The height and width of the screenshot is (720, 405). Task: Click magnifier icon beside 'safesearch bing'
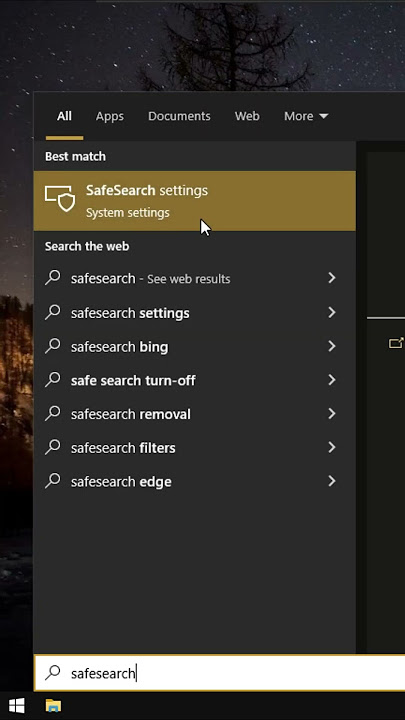(53, 346)
